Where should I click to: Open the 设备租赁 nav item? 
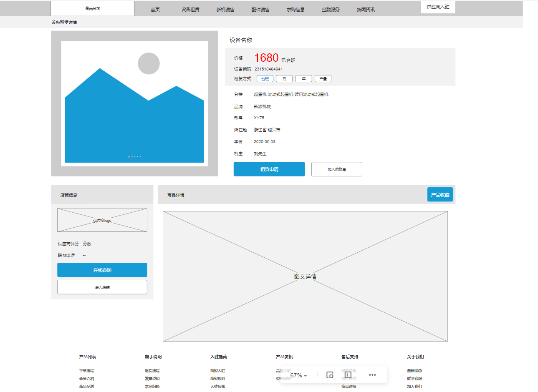click(190, 10)
